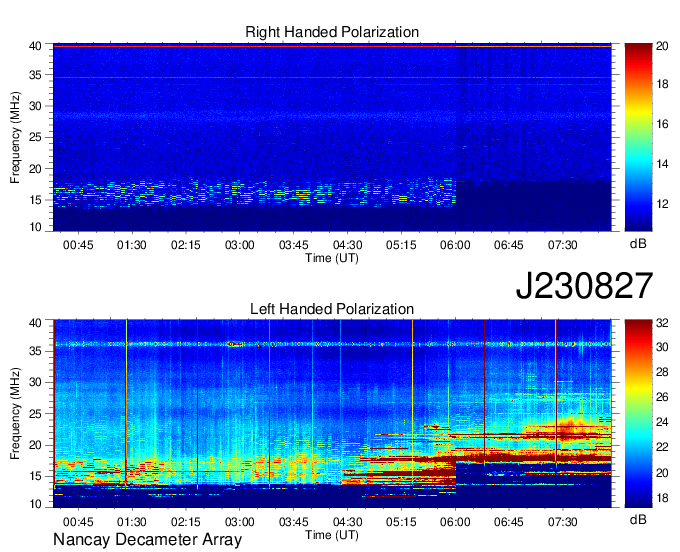This screenshot has height=552, width=680.
Task: Click the Left Handed Polarization title
Action: (332, 309)
